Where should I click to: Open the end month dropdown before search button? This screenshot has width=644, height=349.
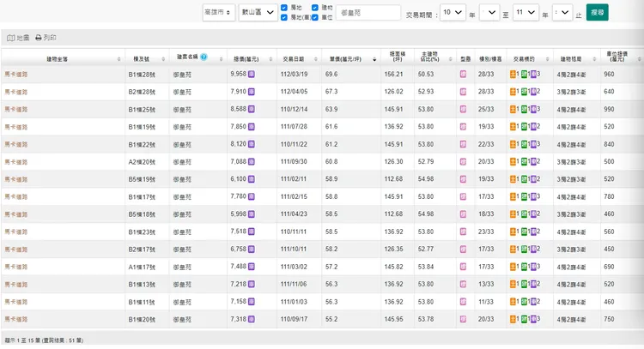(x=562, y=13)
